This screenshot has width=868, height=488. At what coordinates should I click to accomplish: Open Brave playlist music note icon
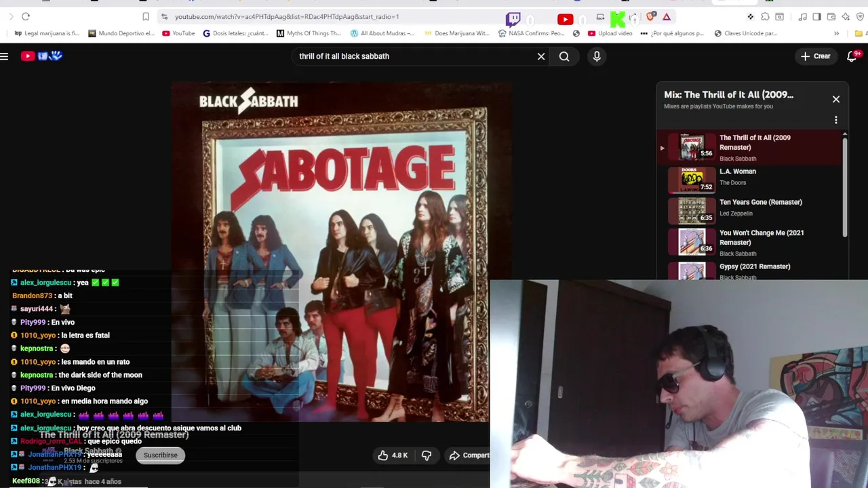[802, 16]
